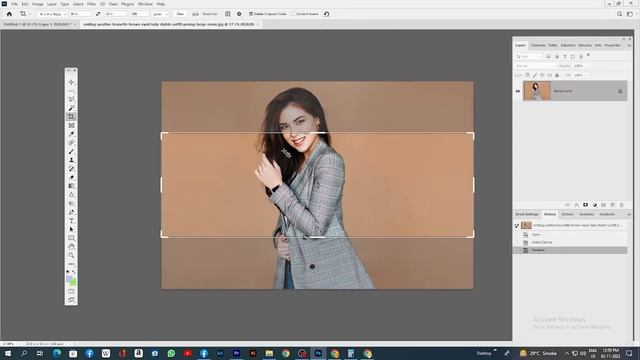Open the Image menu
The height and width of the screenshot is (360, 640).
tap(38, 4)
